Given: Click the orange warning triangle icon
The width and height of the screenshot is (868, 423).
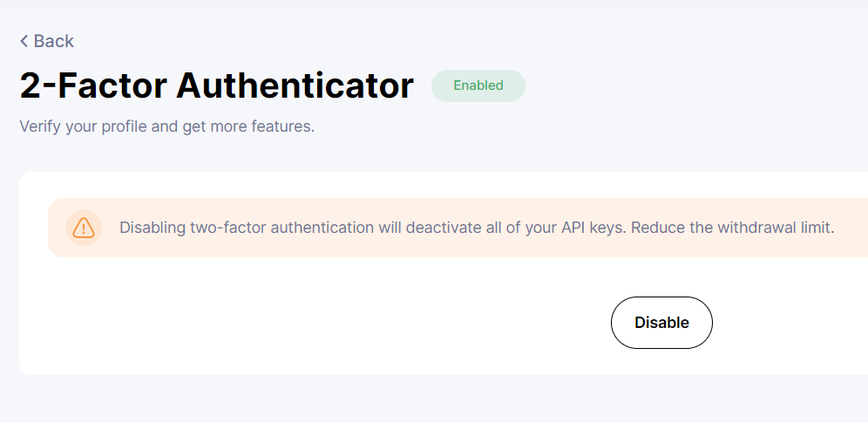Looking at the screenshot, I should point(84,228).
